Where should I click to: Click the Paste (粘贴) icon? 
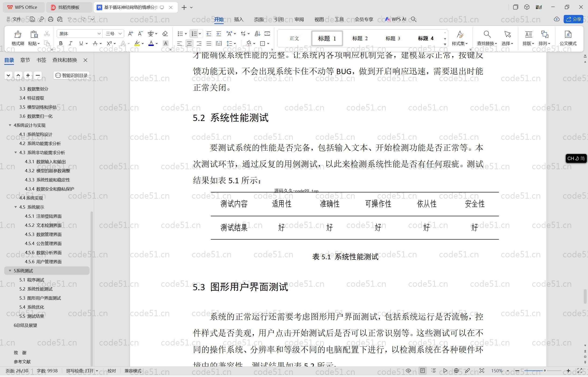[34, 35]
